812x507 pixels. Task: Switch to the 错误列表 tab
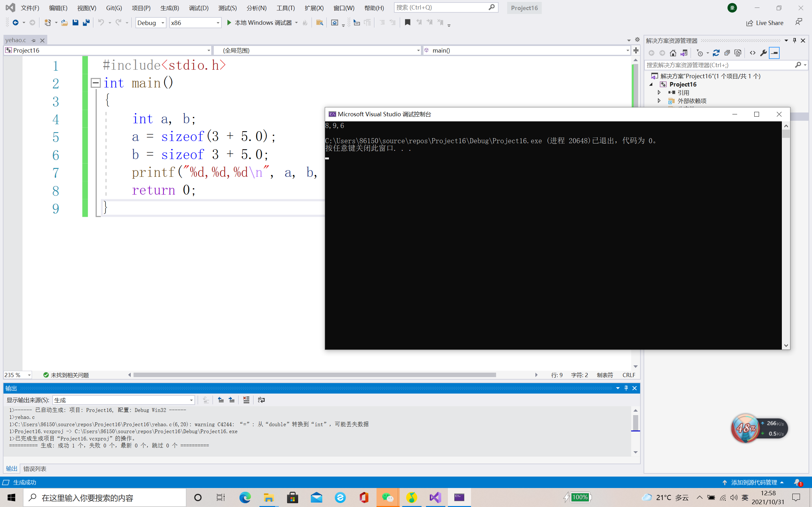(x=35, y=468)
